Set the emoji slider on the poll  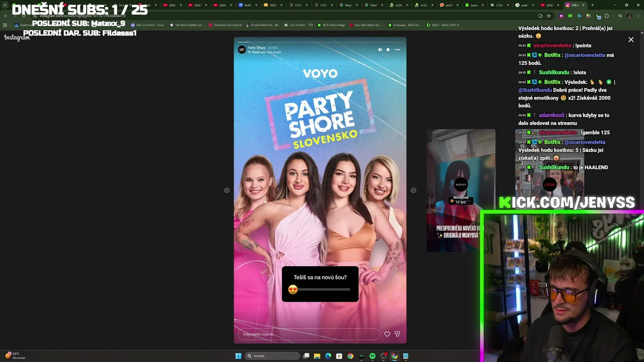pyautogui.click(x=293, y=290)
